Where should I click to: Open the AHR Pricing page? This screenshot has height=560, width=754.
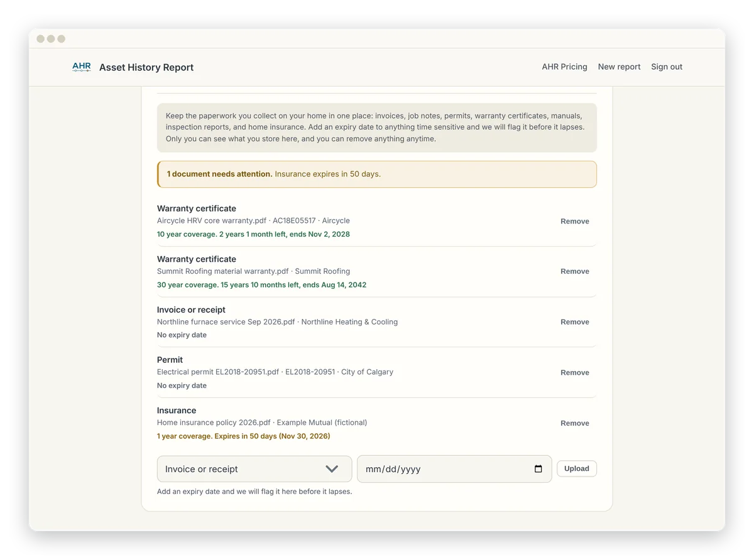click(564, 67)
